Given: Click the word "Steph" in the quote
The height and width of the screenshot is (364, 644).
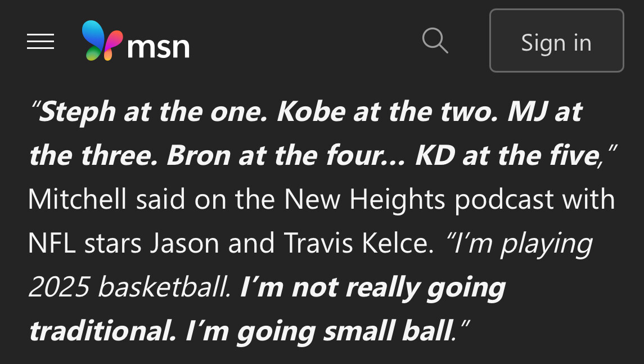Looking at the screenshot, I should point(77,112).
